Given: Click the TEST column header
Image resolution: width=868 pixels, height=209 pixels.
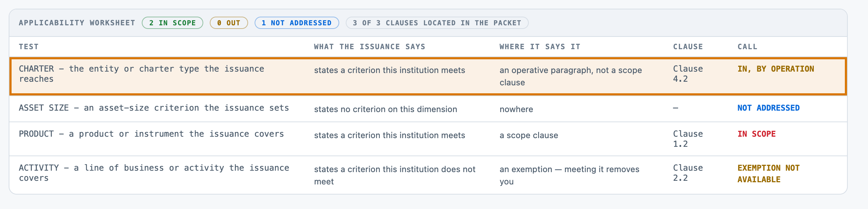Looking at the screenshot, I should pos(29,47).
